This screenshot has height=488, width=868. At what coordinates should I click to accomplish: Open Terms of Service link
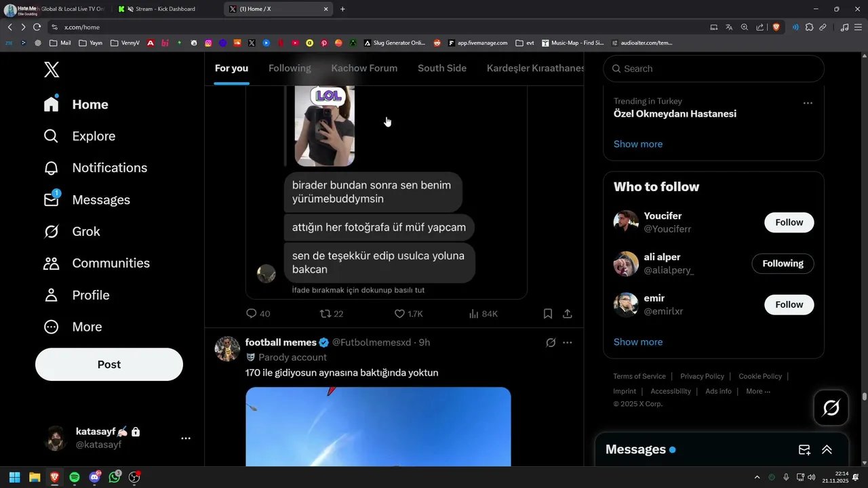(x=639, y=376)
